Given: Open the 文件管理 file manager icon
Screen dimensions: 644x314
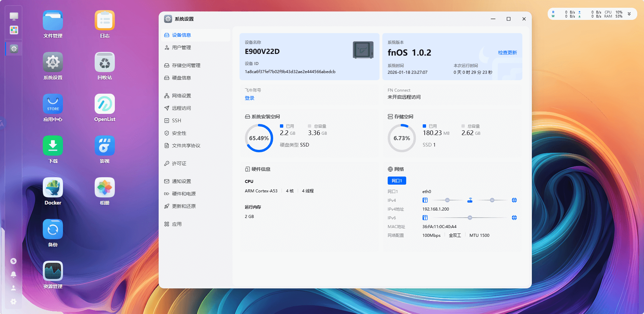Looking at the screenshot, I should click(53, 21).
